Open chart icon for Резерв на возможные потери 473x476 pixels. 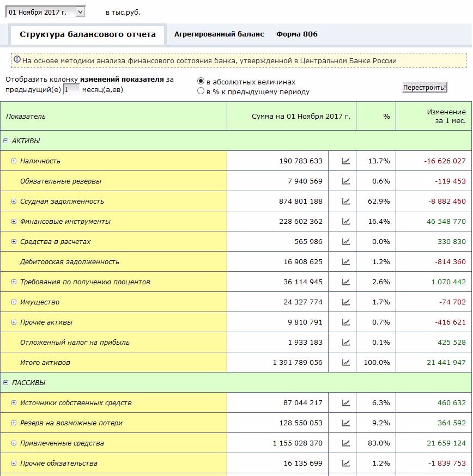[345, 423]
